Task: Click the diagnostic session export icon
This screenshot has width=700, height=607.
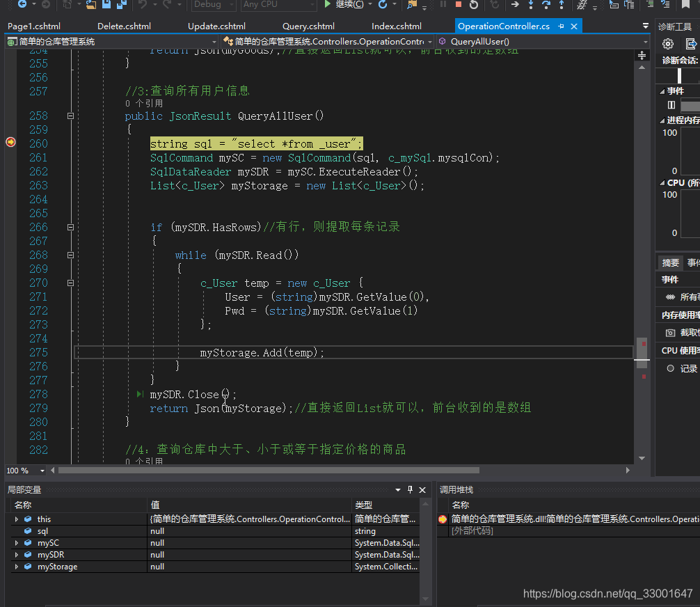Action: tap(691, 44)
